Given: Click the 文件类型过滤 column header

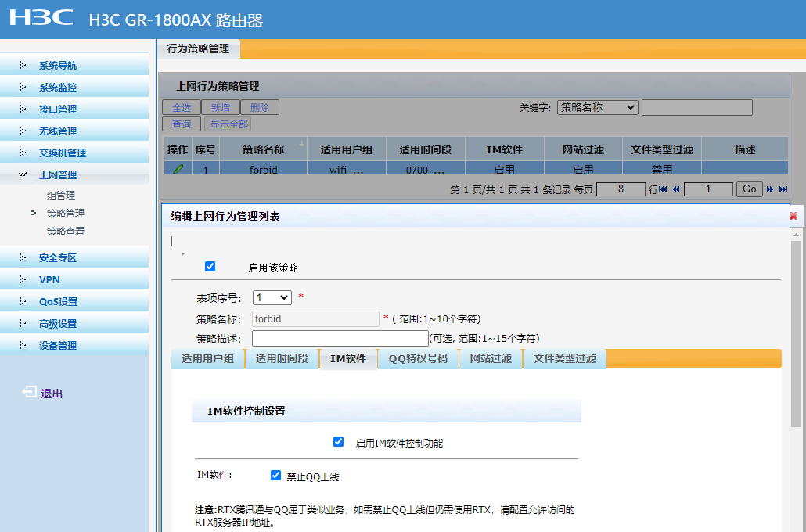Looking at the screenshot, I should tap(662, 149).
